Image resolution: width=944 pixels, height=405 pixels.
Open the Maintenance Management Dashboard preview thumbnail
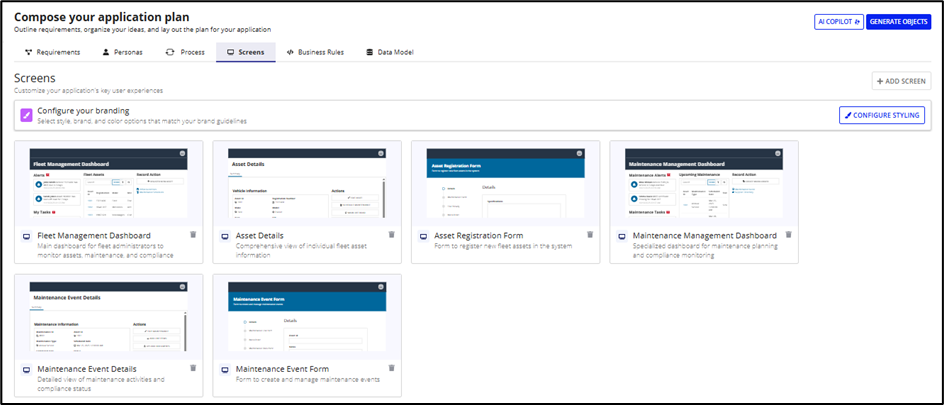click(704, 183)
